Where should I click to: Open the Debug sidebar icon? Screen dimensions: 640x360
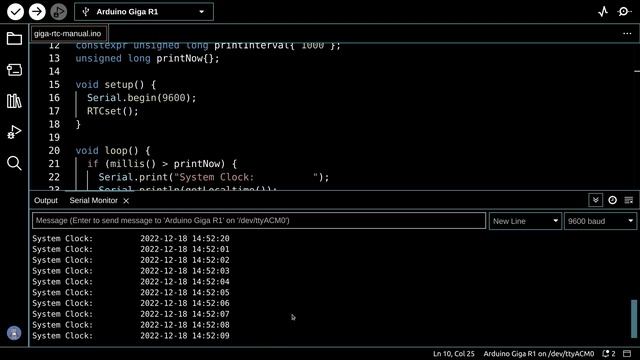14,132
